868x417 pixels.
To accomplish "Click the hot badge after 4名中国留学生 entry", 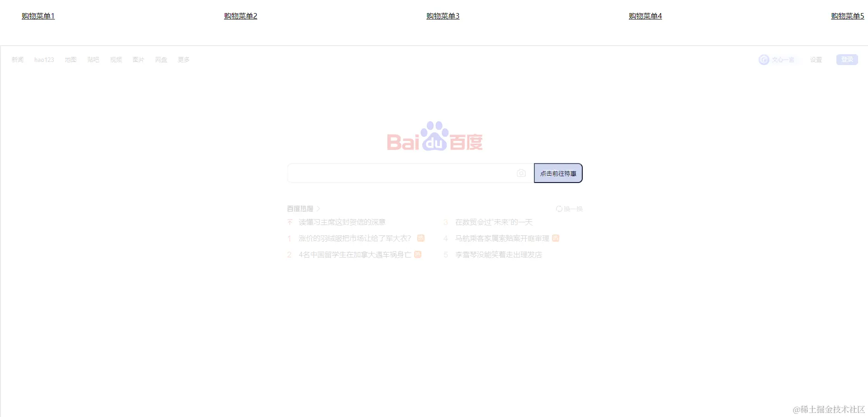I will pos(418,254).
